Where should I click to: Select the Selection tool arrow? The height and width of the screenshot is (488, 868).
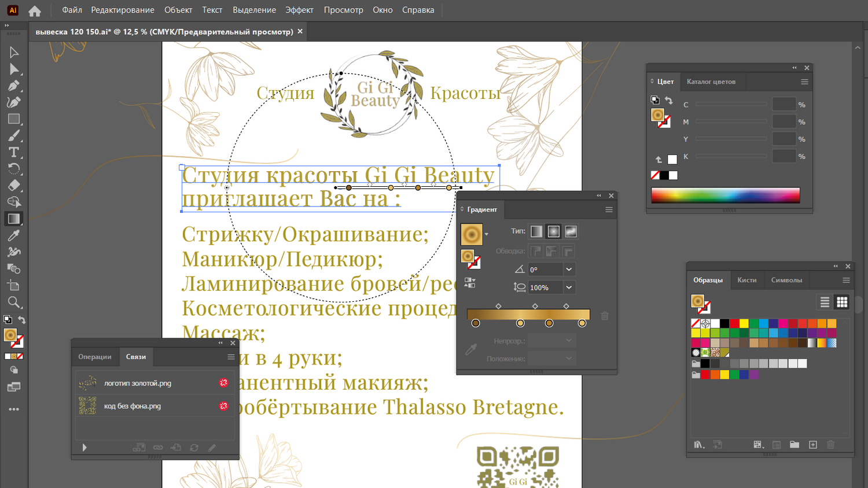coord(14,53)
